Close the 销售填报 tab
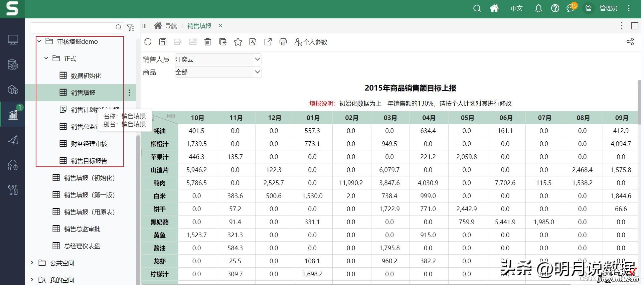This screenshot has height=285, width=644. click(220, 25)
